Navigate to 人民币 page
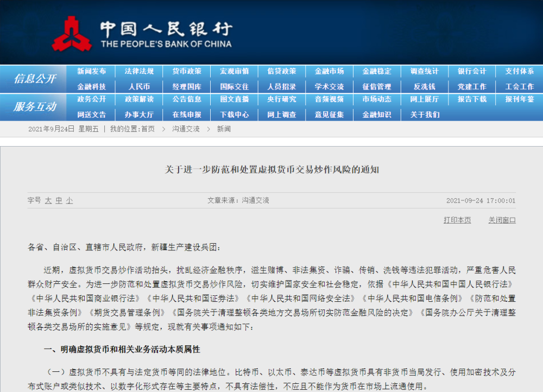The height and width of the screenshot is (392, 543). (x=139, y=87)
